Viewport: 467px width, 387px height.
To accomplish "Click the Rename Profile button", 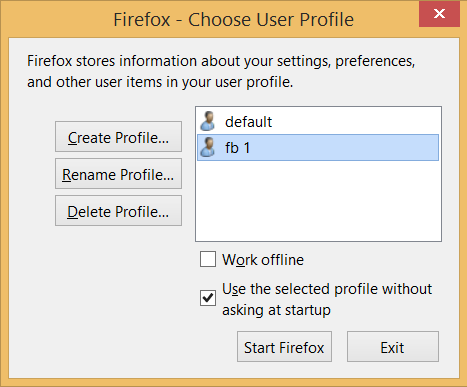I will point(118,174).
